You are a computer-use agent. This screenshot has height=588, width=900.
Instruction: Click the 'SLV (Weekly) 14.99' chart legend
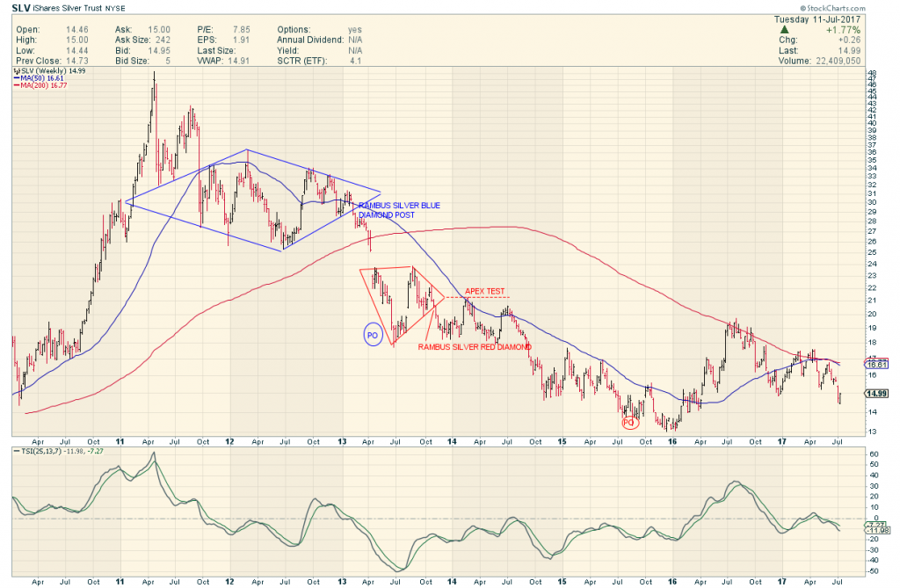click(50, 71)
